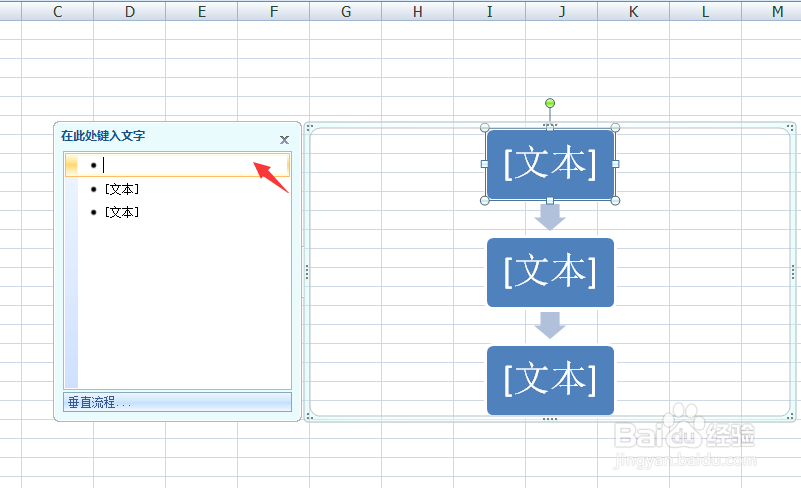Select the bottom [文本] SmartArt shape
This screenshot has height=488, width=801.
550,380
